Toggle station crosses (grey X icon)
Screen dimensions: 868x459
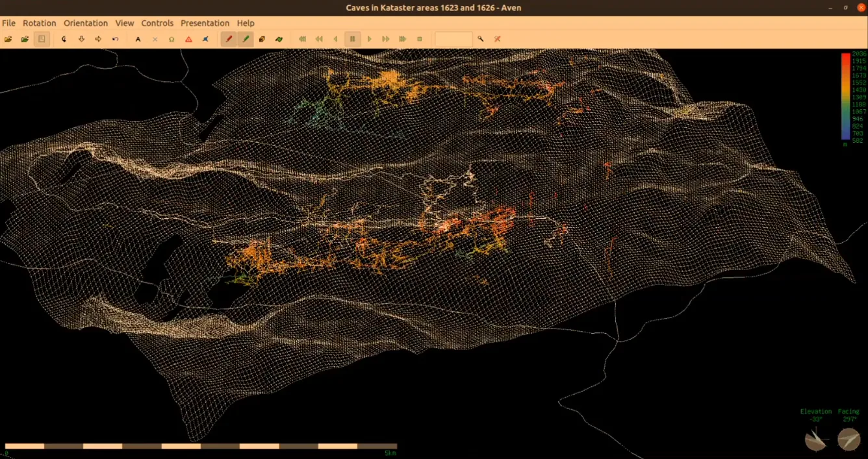(x=155, y=39)
